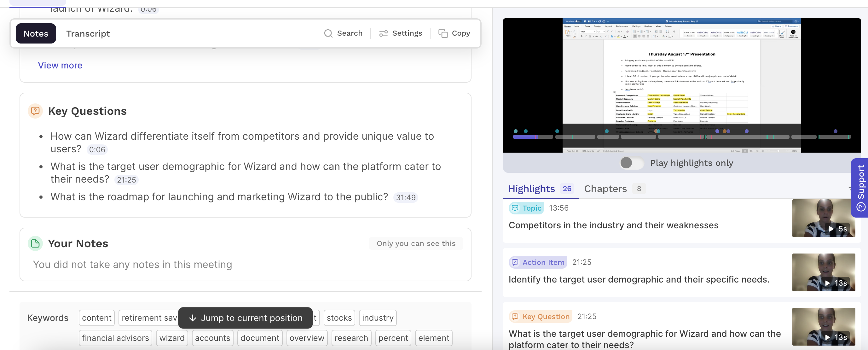
Task: Expand summary with View more
Action: click(60, 65)
